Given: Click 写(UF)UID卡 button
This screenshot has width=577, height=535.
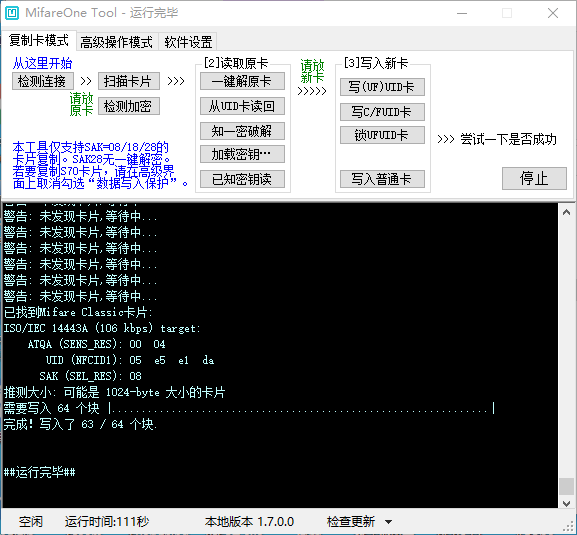Looking at the screenshot, I should pyautogui.click(x=382, y=87).
